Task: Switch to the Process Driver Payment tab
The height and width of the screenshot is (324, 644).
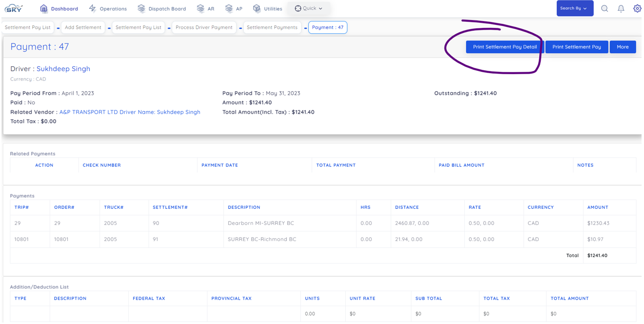Action: (x=204, y=27)
